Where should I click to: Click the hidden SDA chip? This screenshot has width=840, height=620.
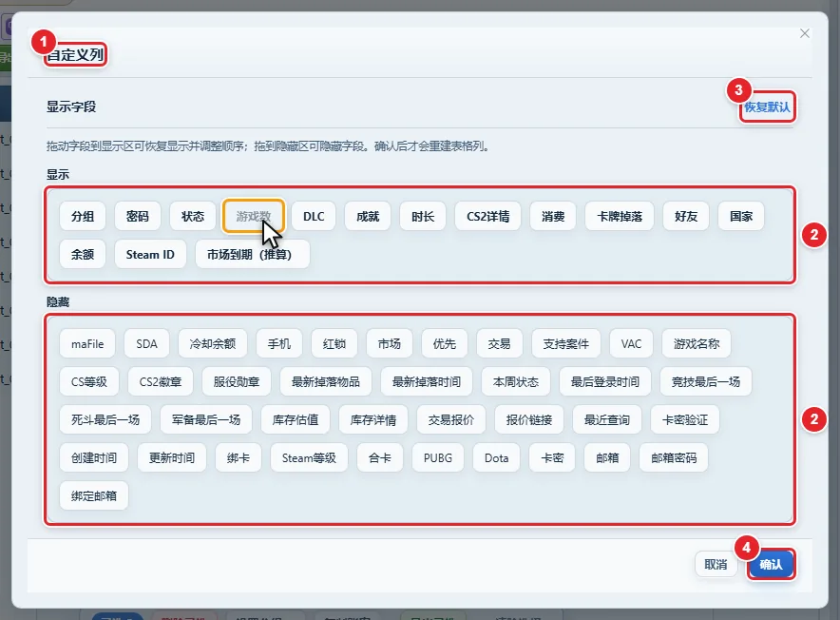pyautogui.click(x=146, y=344)
